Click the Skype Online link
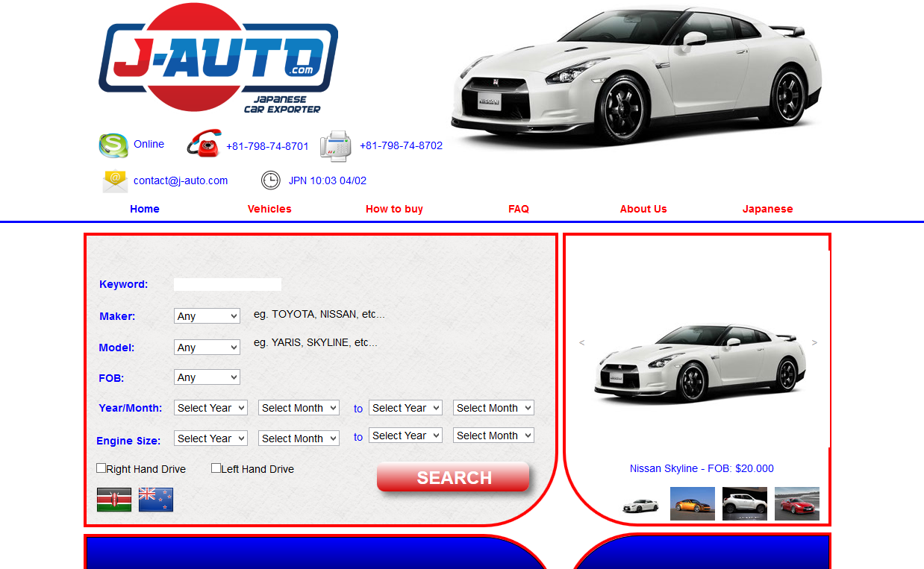The image size is (924, 569). point(149,144)
